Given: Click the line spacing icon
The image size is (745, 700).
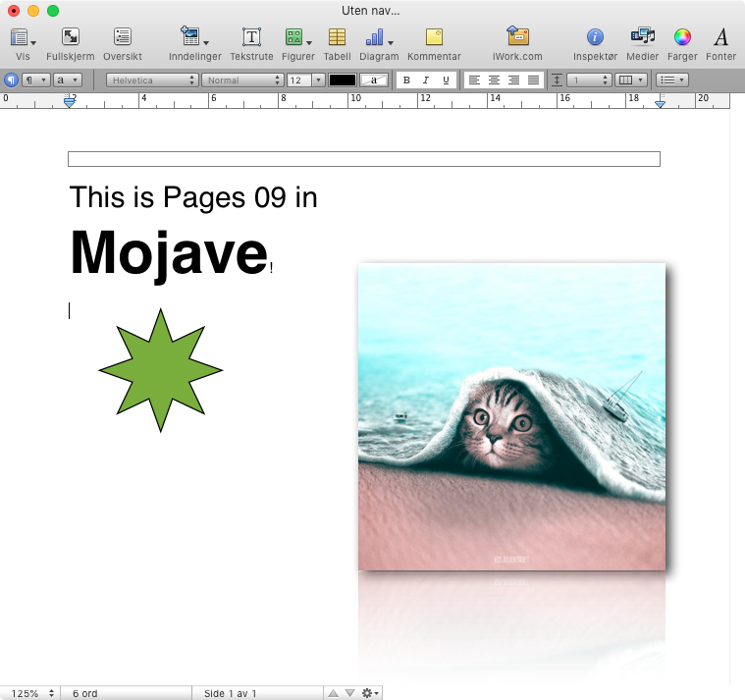Looking at the screenshot, I should tap(557, 81).
